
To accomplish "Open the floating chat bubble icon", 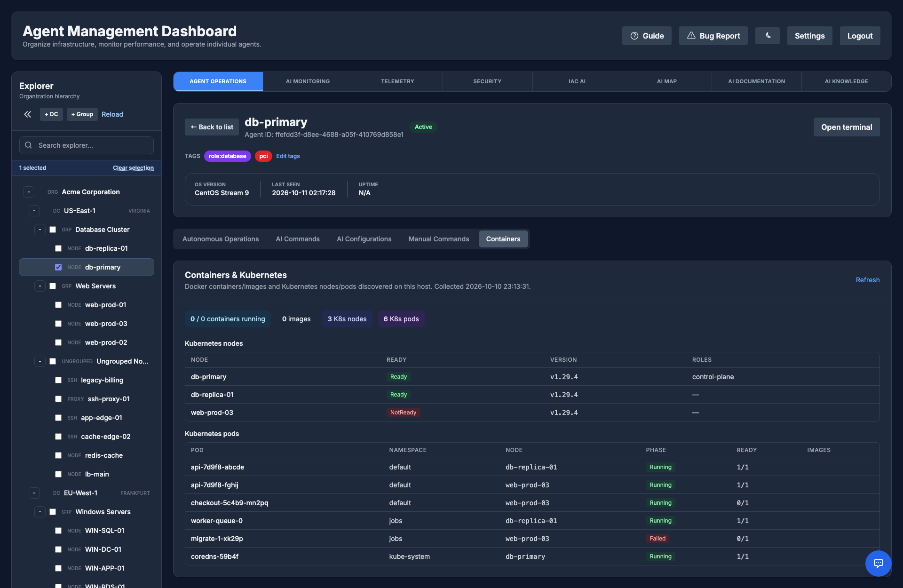I will click(x=878, y=563).
